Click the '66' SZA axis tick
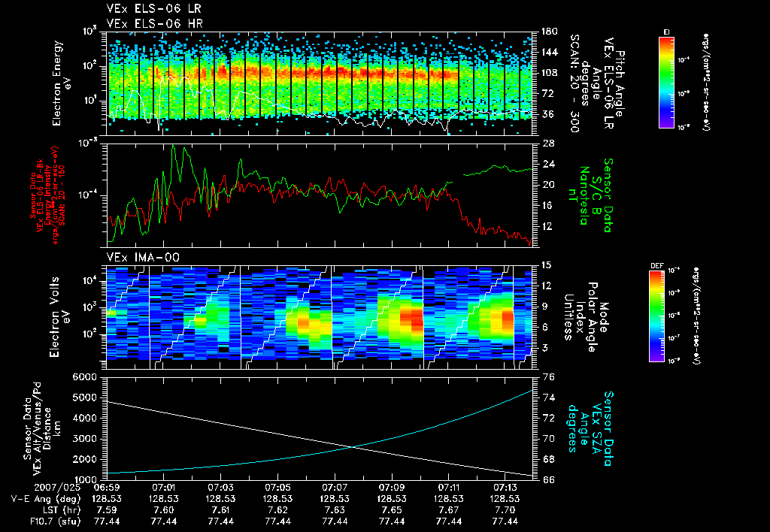Image resolution: width=770 pixels, height=532 pixels. click(x=549, y=479)
